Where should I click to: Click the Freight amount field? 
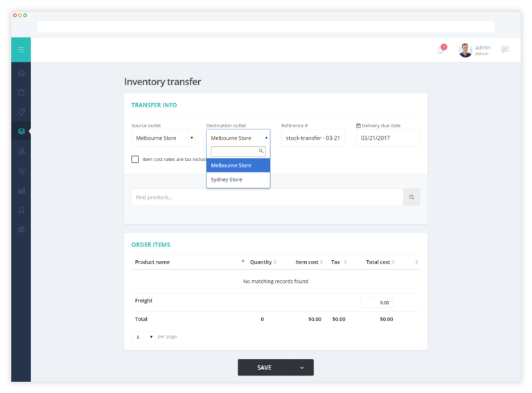coord(377,302)
